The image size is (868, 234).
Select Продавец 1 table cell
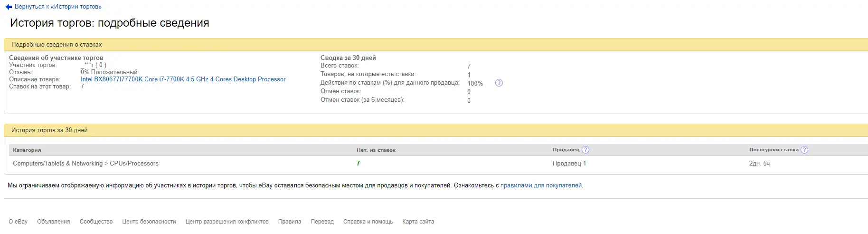[569, 164]
